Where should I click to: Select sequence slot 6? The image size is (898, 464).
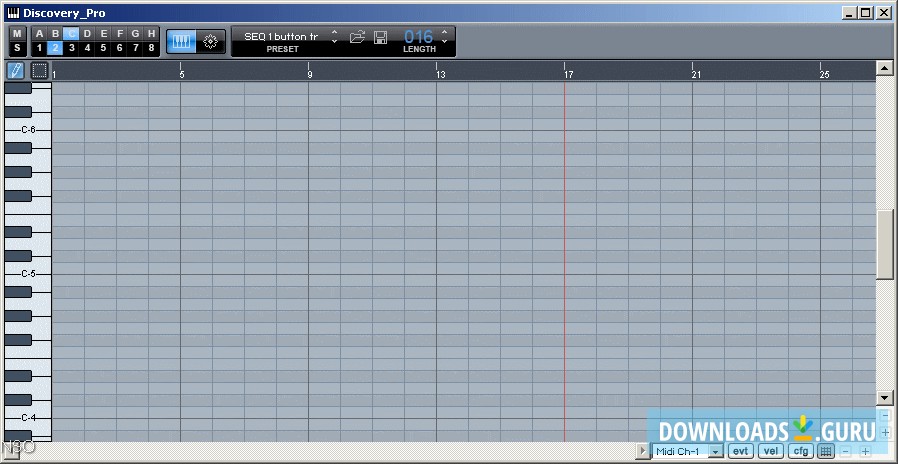(x=119, y=48)
